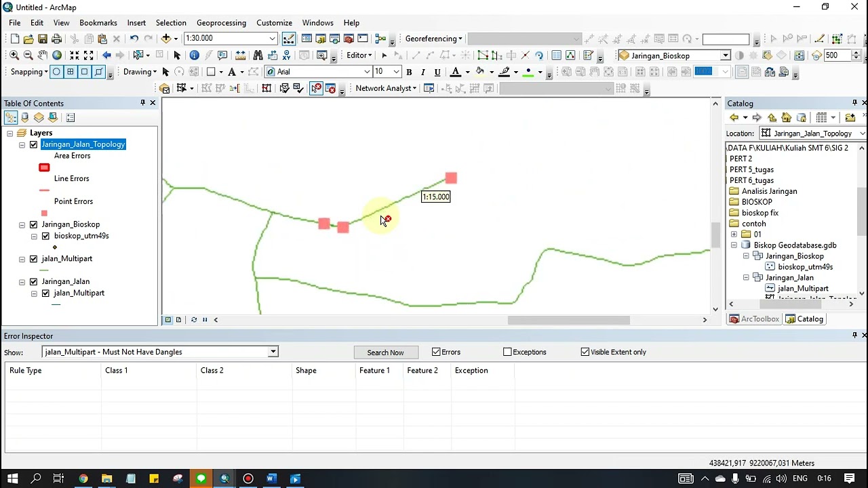The width and height of the screenshot is (868, 488).
Task: Toggle Point Snapping button
Action: pyautogui.click(x=56, y=72)
